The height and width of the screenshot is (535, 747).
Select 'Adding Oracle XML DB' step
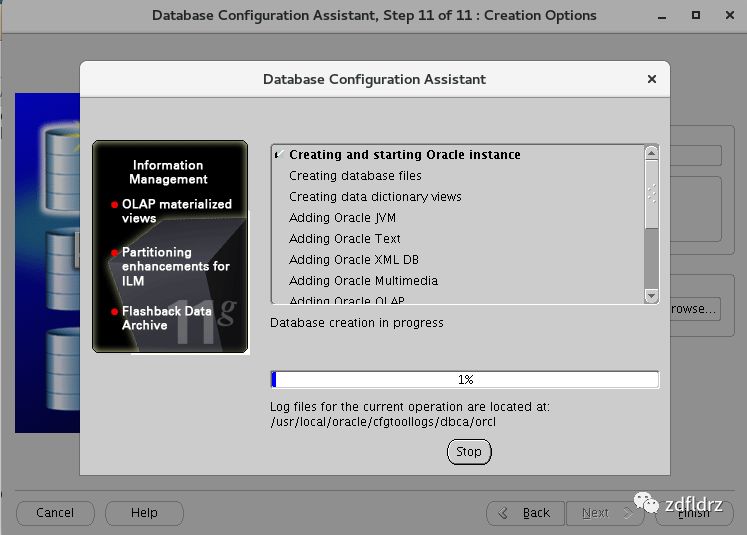tap(354, 260)
